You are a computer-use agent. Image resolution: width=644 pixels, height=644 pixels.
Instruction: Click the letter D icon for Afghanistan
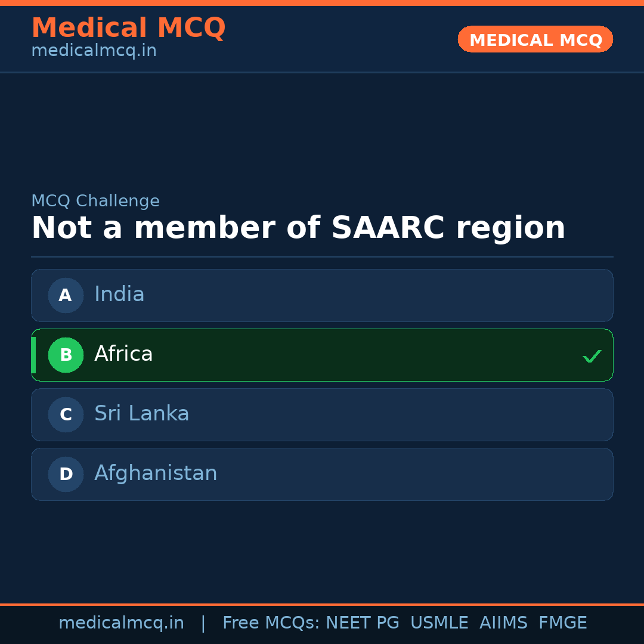(66, 474)
